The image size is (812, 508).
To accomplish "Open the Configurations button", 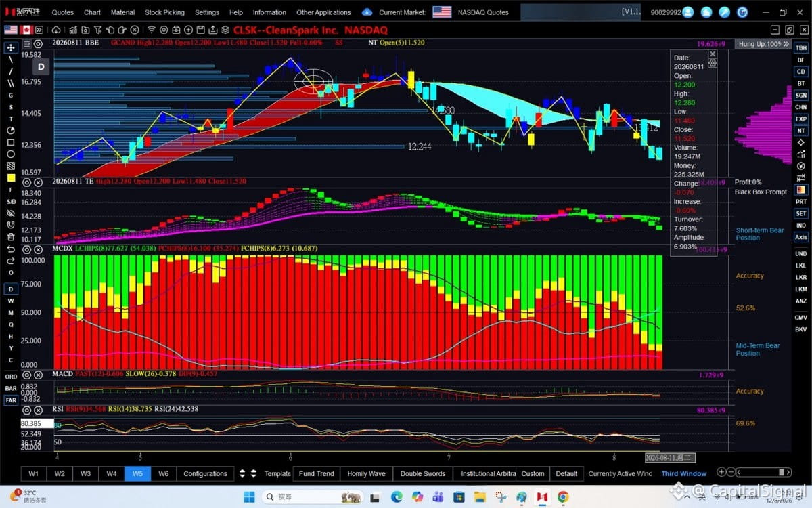I will 205,473.
